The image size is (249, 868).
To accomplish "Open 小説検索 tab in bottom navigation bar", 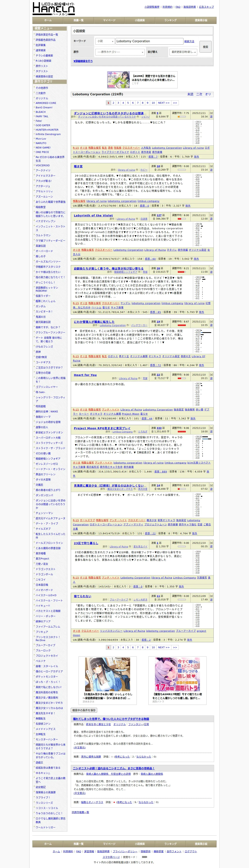I will [140, 844].
